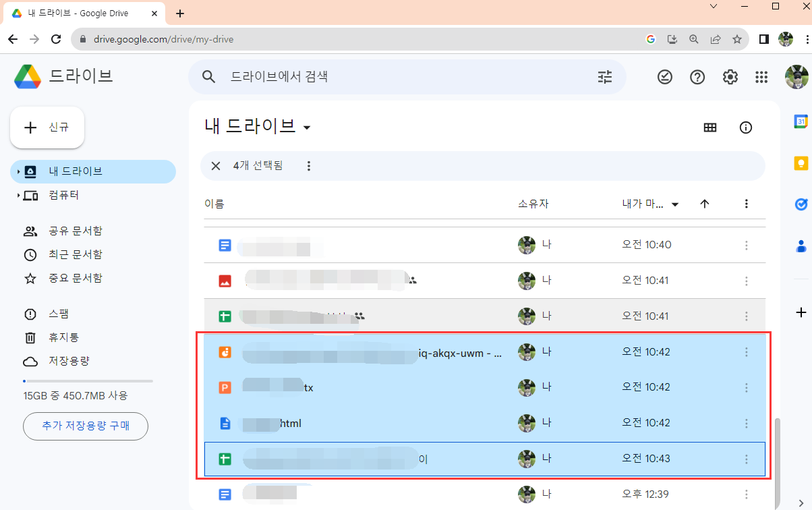The height and width of the screenshot is (510, 812).
Task: Toggle sort direction with the arrow icon
Action: click(x=704, y=203)
